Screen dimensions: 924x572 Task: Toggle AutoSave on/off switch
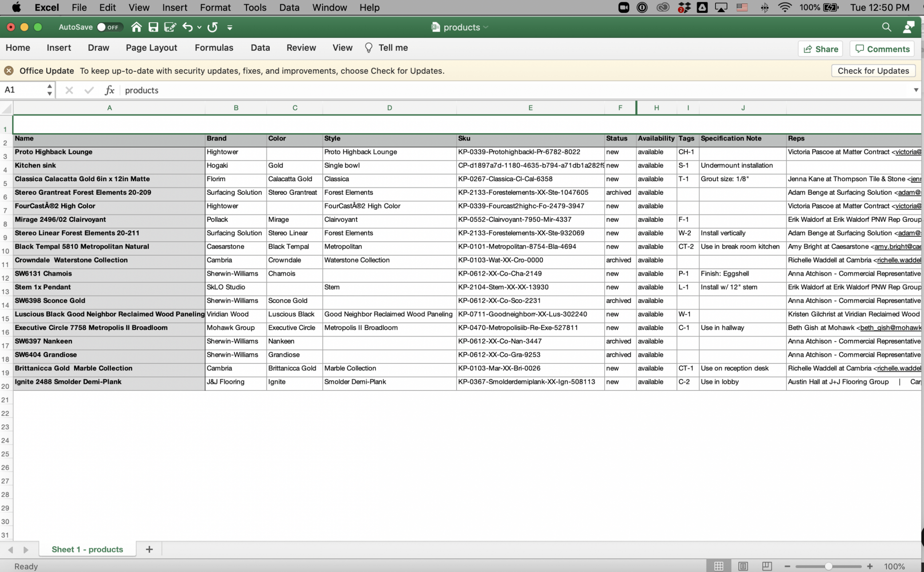[107, 27]
